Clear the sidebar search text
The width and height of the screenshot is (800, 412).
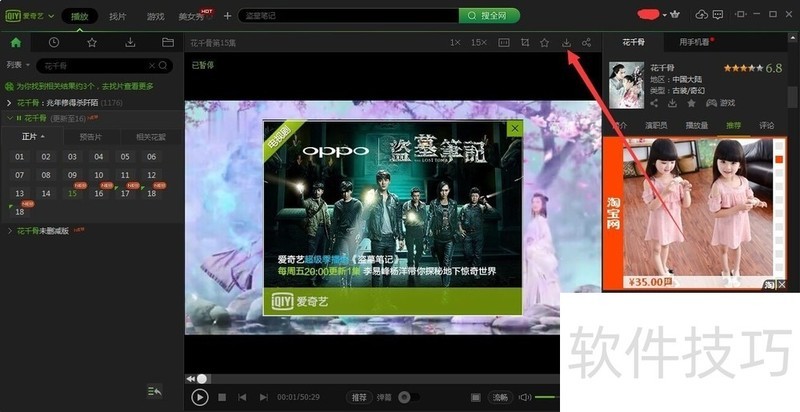(152, 65)
